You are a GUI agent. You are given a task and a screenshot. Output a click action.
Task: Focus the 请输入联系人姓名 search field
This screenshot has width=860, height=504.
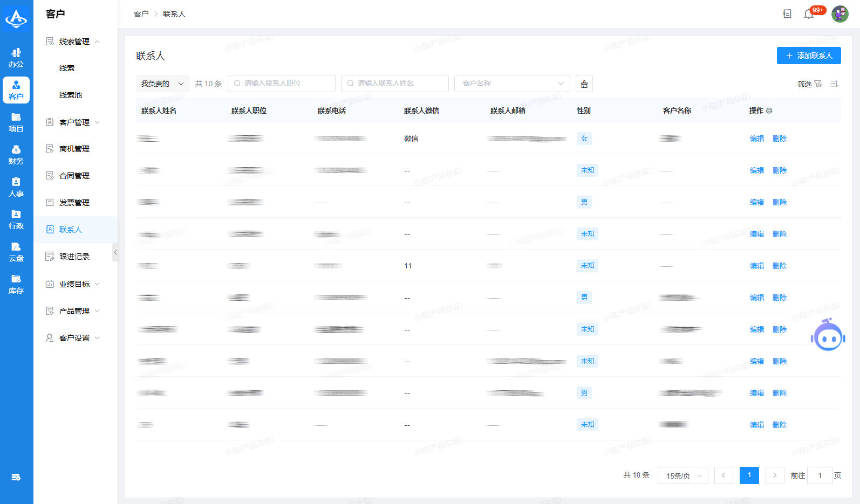(x=395, y=84)
